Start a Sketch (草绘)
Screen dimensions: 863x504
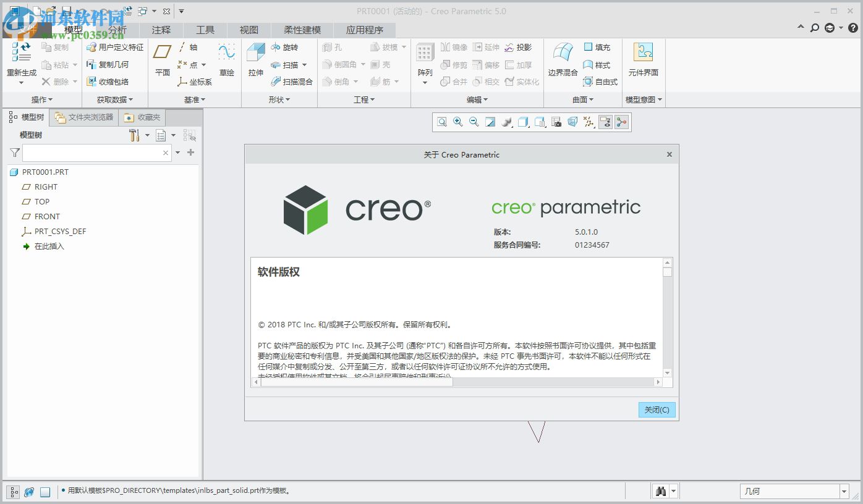click(226, 59)
